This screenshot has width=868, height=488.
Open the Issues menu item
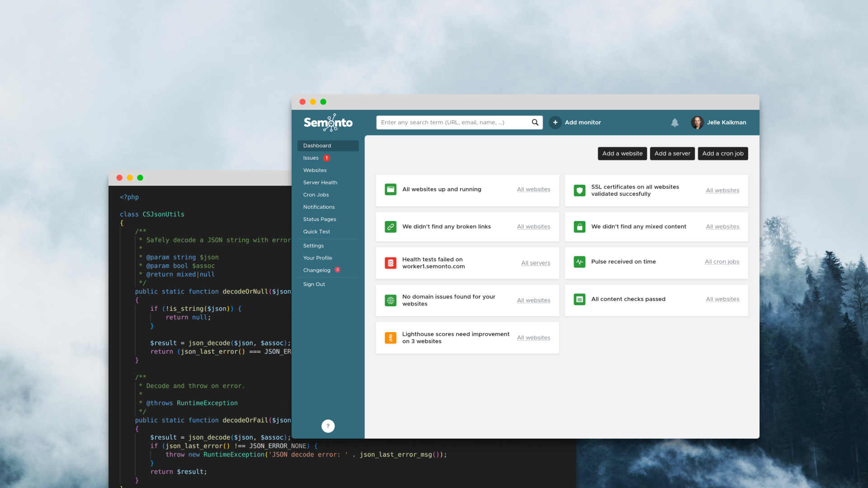tap(311, 158)
